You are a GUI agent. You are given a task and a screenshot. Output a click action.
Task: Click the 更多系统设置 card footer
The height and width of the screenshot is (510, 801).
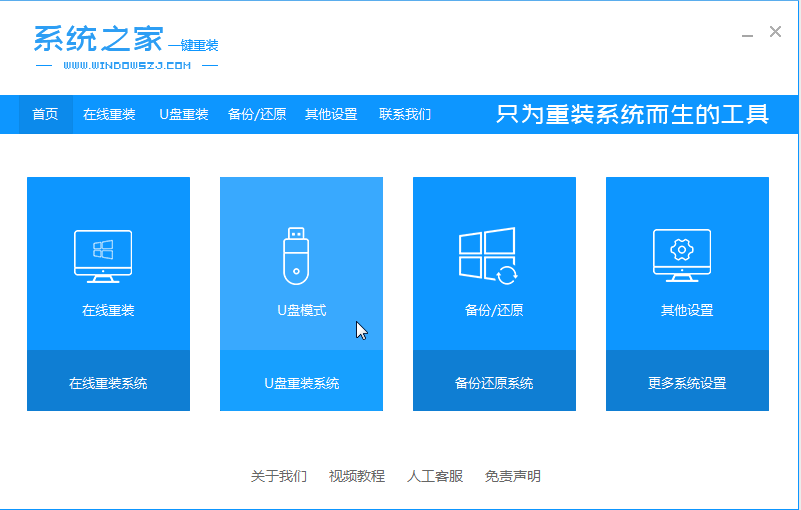(x=688, y=381)
